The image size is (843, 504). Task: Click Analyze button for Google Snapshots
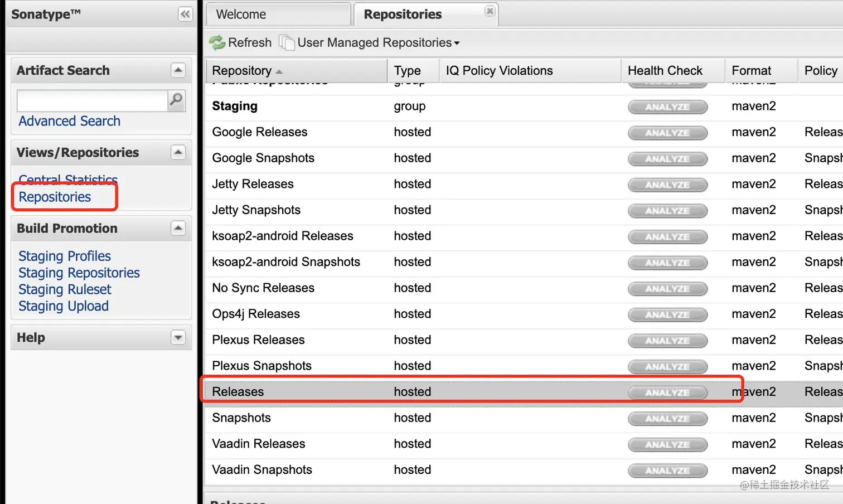tap(667, 159)
